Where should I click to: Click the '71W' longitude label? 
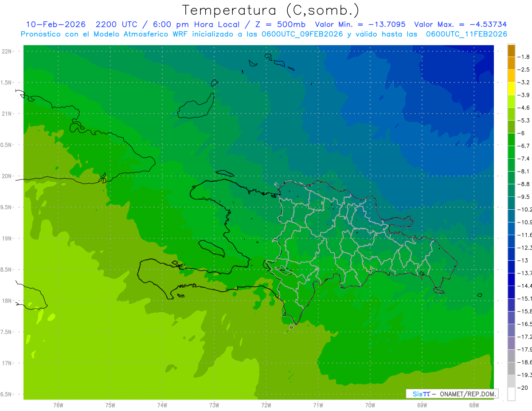pos(318,405)
